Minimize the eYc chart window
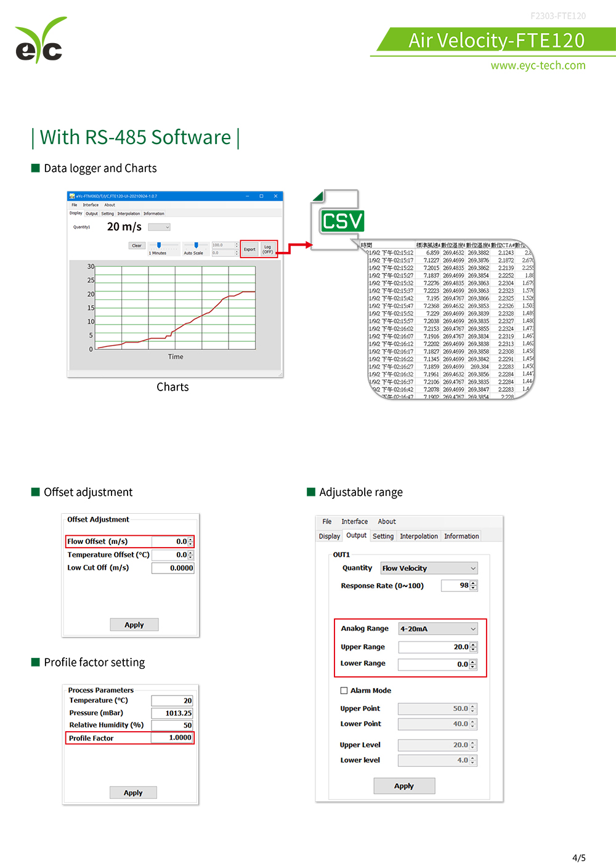The height and width of the screenshot is (863, 616). click(x=248, y=196)
